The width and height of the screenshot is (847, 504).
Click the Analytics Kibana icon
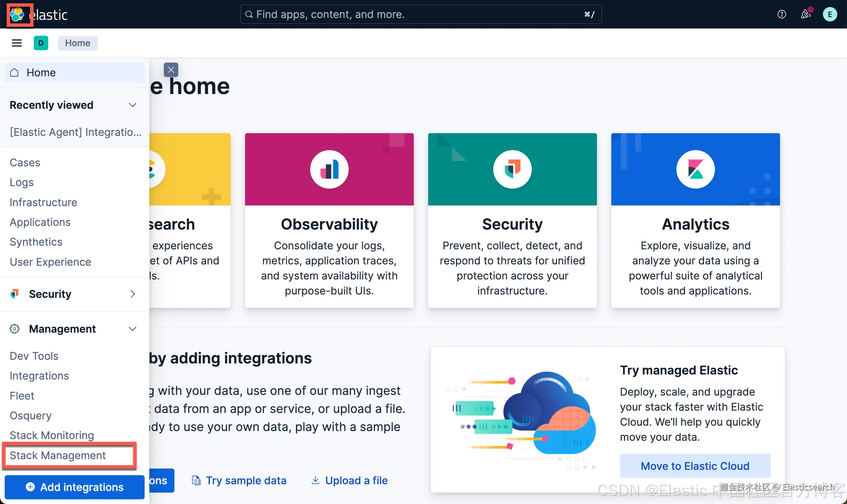695,169
